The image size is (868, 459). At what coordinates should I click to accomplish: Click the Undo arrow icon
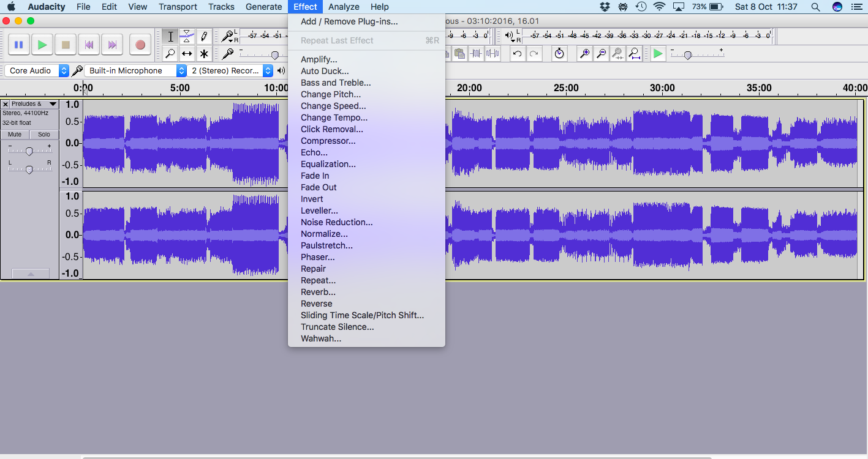tap(518, 54)
